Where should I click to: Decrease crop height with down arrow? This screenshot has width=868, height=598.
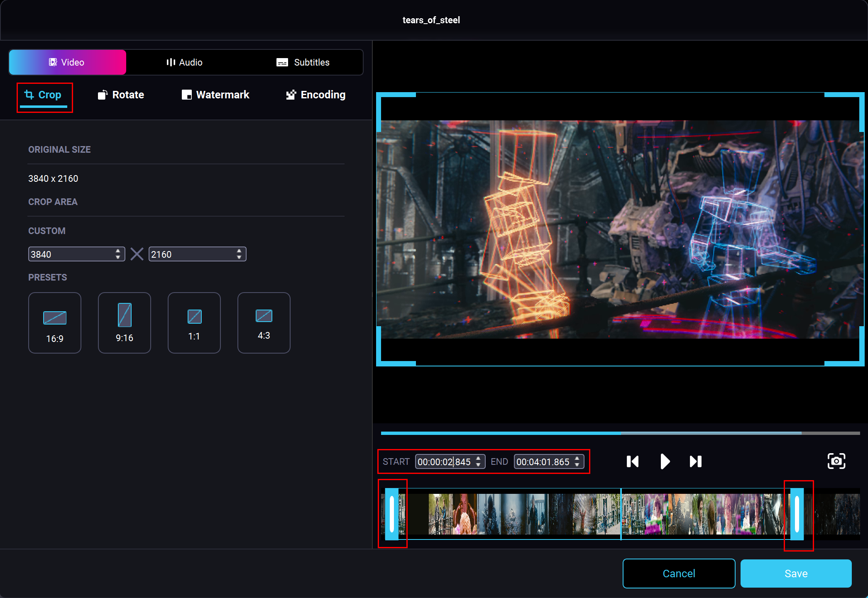pyautogui.click(x=239, y=257)
